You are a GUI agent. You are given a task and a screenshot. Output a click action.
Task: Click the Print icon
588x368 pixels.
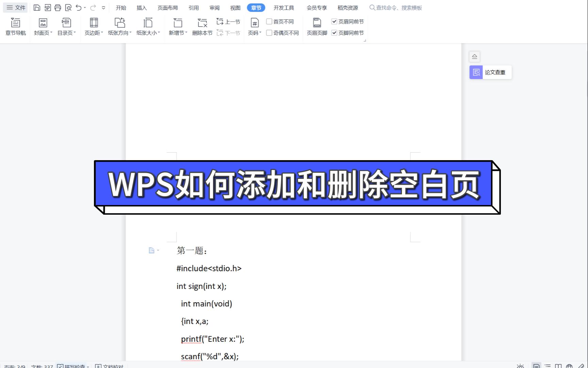pyautogui.click(x=58, y=7)
